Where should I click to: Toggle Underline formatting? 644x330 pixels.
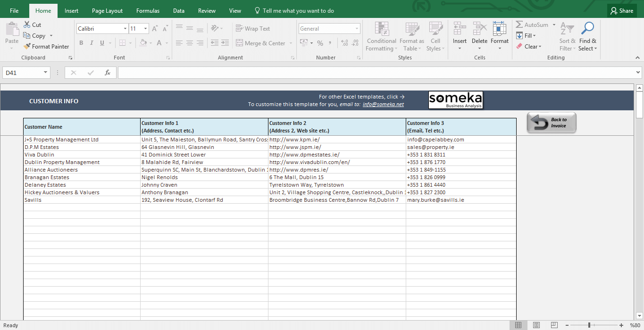(x=102, y=43)
